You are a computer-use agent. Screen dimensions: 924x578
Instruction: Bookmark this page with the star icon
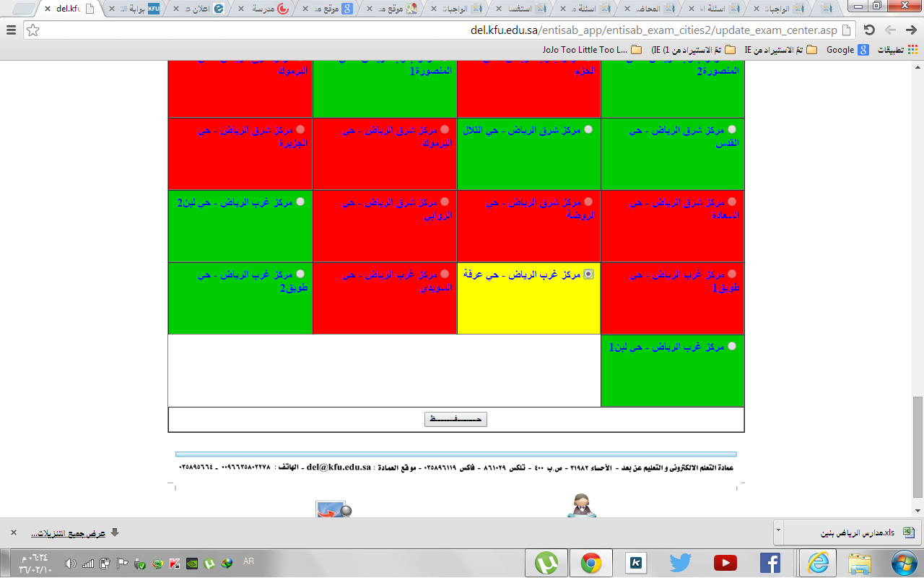pyautogui.click(x=33, y=30)
